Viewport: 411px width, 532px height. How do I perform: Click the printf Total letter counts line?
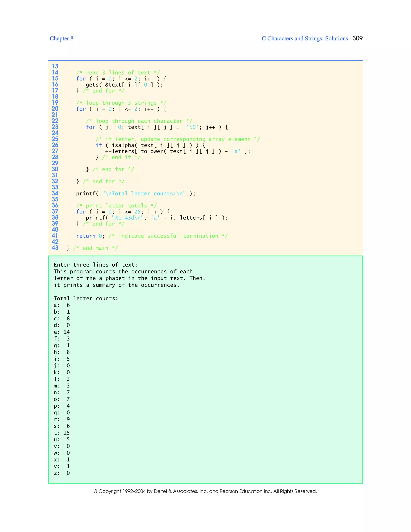coord(136,194)
